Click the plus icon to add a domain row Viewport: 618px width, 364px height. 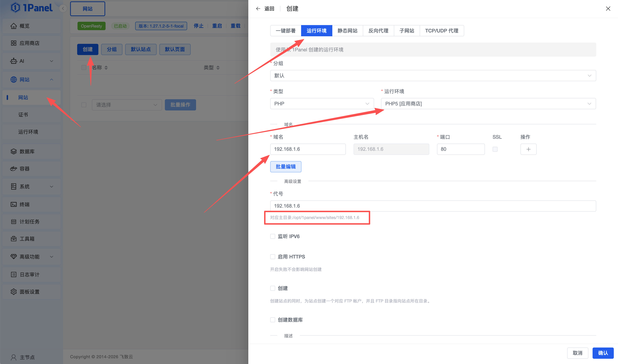[x=528, y=149]
